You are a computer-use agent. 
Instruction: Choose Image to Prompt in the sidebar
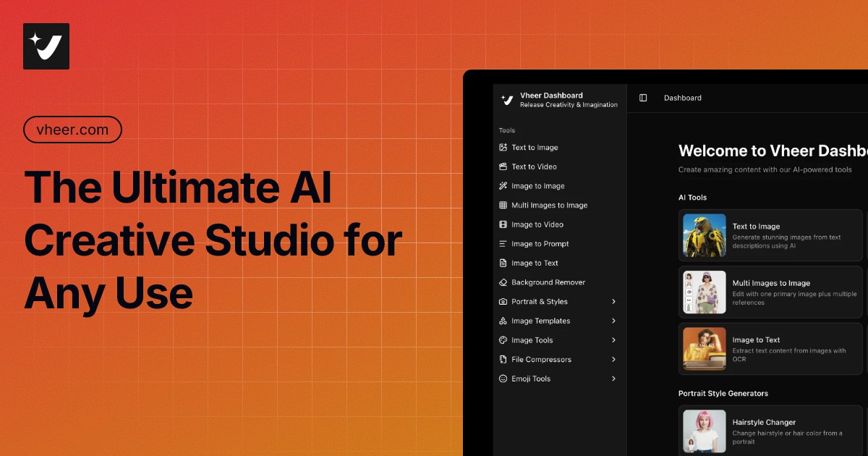(x=540, y=244)
